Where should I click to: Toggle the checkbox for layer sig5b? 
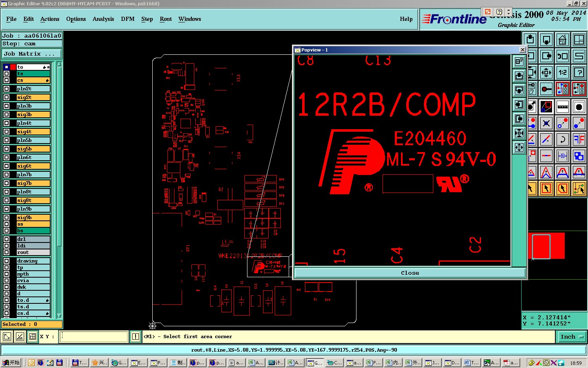(x=7, y=149)
